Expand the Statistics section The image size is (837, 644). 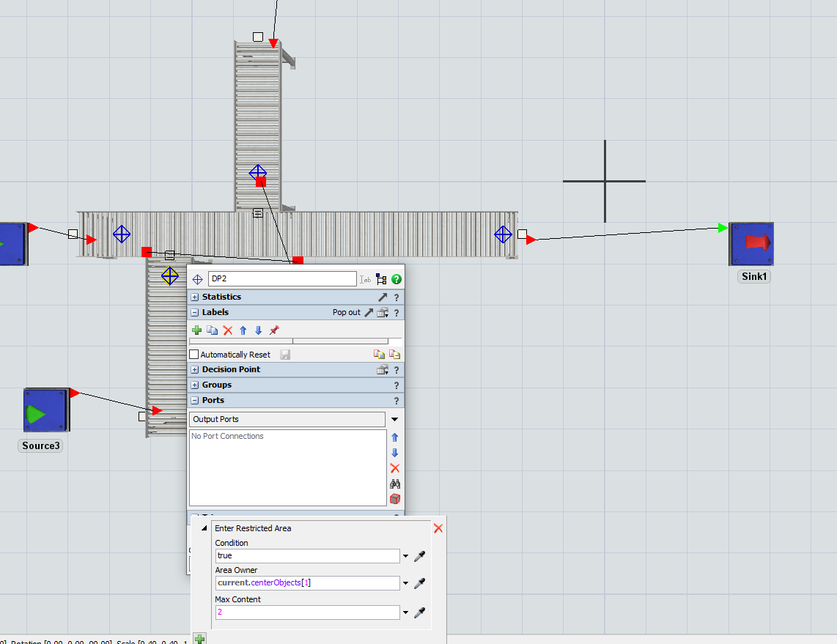pos(194,297)
